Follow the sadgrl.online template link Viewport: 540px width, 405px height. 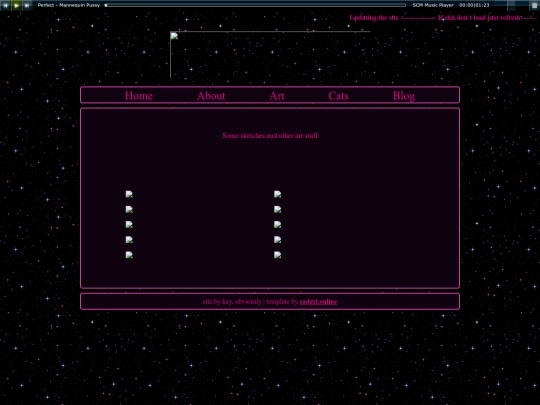(318, 302)
